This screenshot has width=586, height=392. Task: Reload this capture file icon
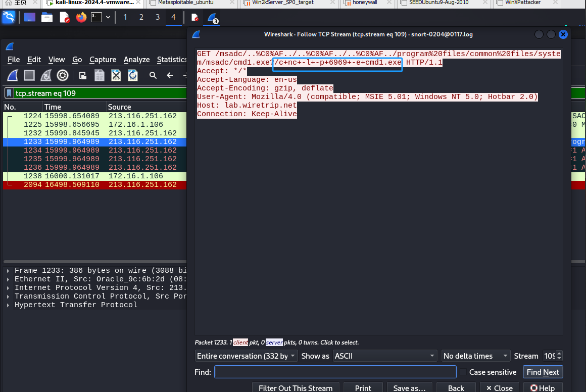(x=133, y=75)
